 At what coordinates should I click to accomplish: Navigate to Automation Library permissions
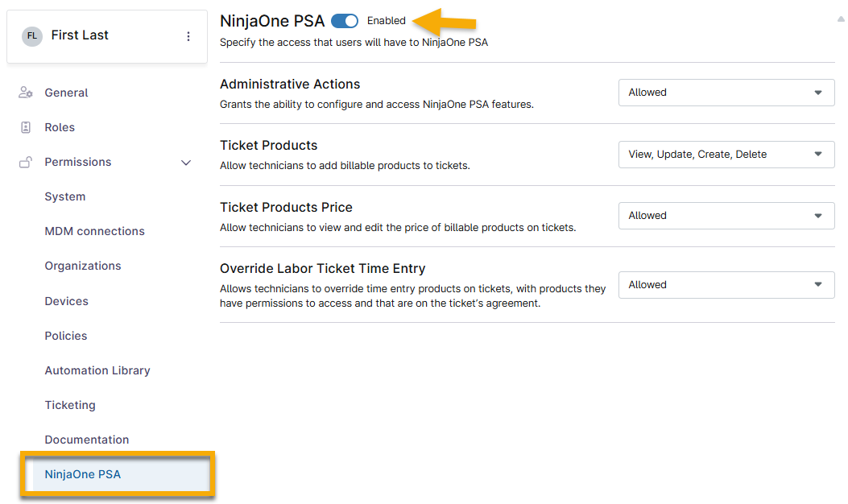97,370
